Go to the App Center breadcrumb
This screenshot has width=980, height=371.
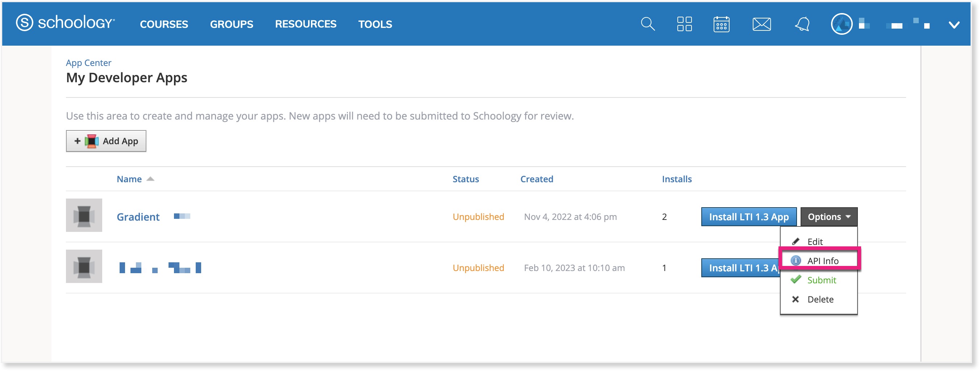point(88,63)
